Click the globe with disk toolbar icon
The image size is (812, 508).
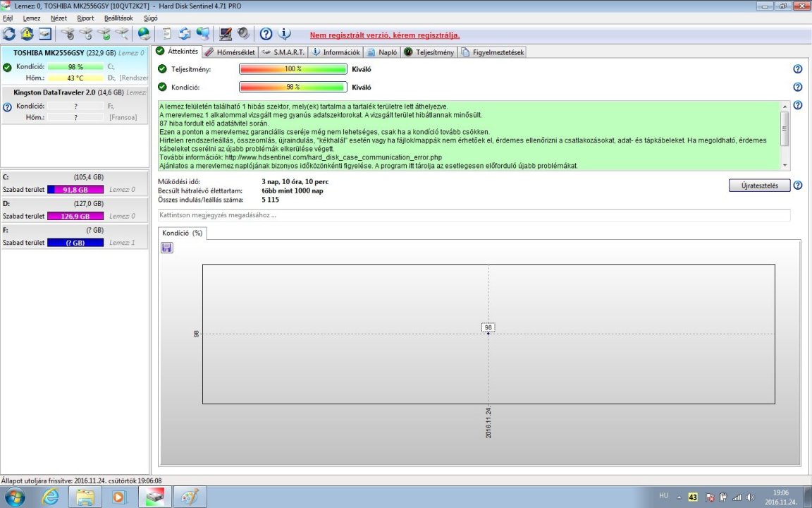(144, 34)
